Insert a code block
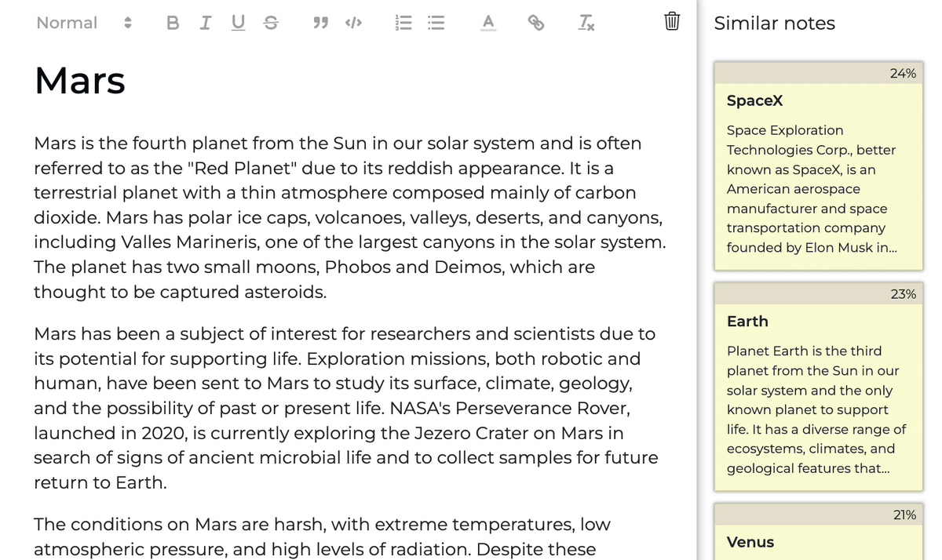This screenshot has height=560, width=942. click(x=353, y=24)
